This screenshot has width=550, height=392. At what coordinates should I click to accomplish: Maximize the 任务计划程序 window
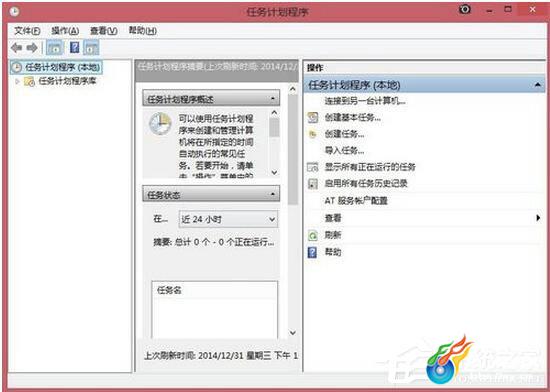(508, 9)
